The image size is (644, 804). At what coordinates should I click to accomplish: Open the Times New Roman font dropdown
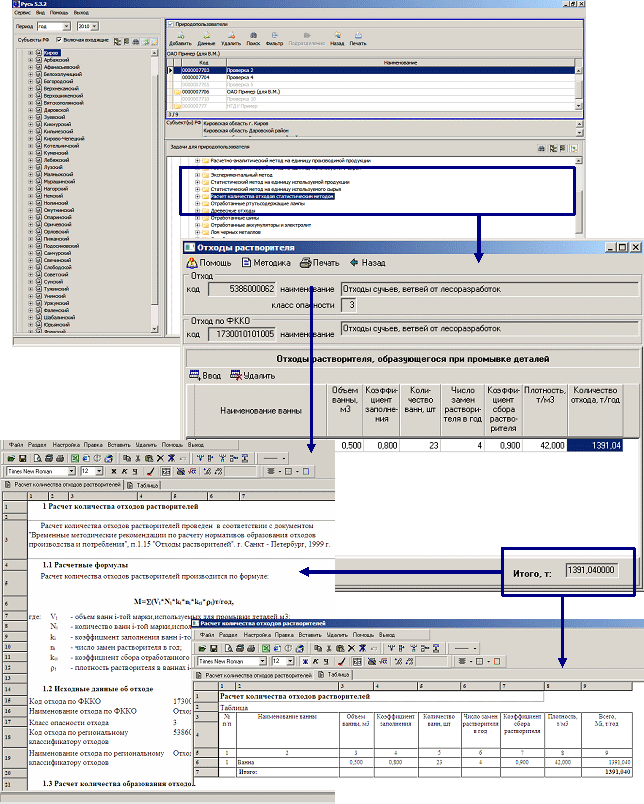[x=73, y=469]
